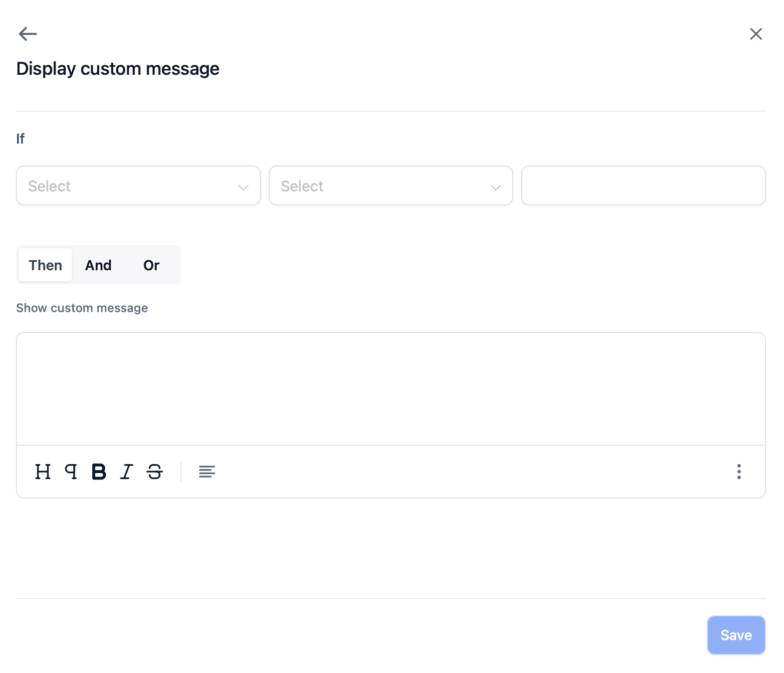Apply heading format with H icon
This screenshot has width=784, height=673.
[x=43, y=472]
